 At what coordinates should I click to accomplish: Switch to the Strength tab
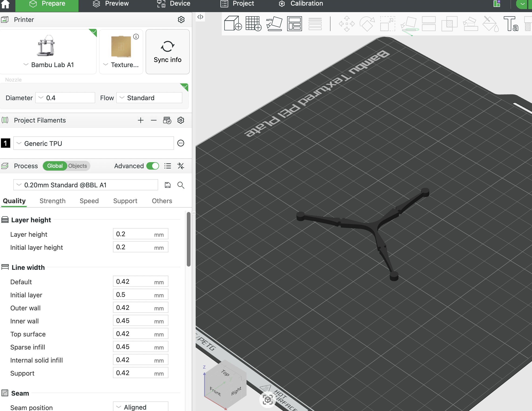(52, 201)
